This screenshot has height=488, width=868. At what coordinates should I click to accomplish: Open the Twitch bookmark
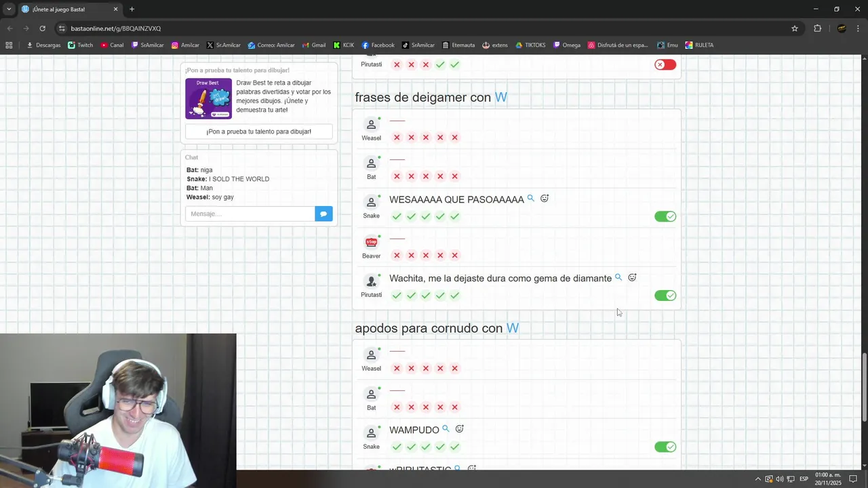coord(80,45)
